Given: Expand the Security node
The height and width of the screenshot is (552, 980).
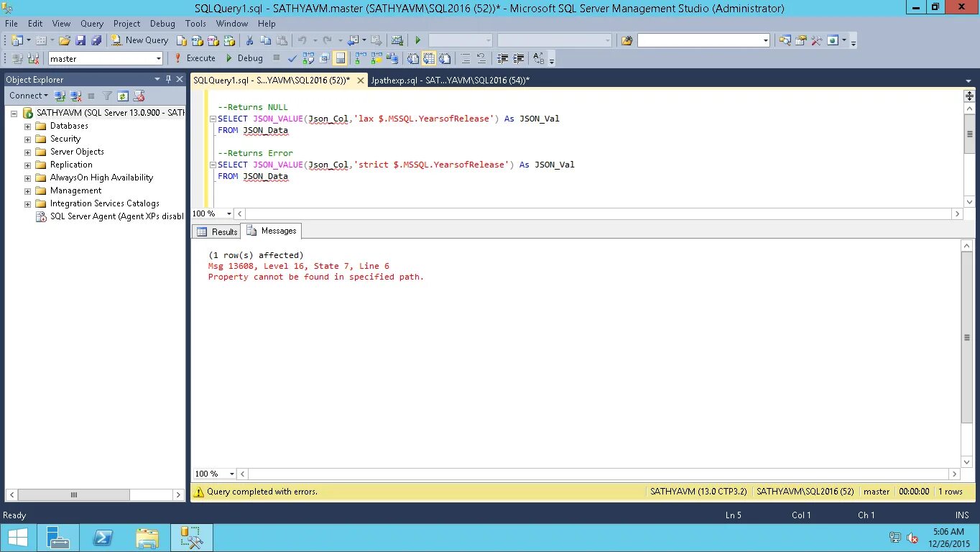Looking at the screenshot, I should point(27,139).
